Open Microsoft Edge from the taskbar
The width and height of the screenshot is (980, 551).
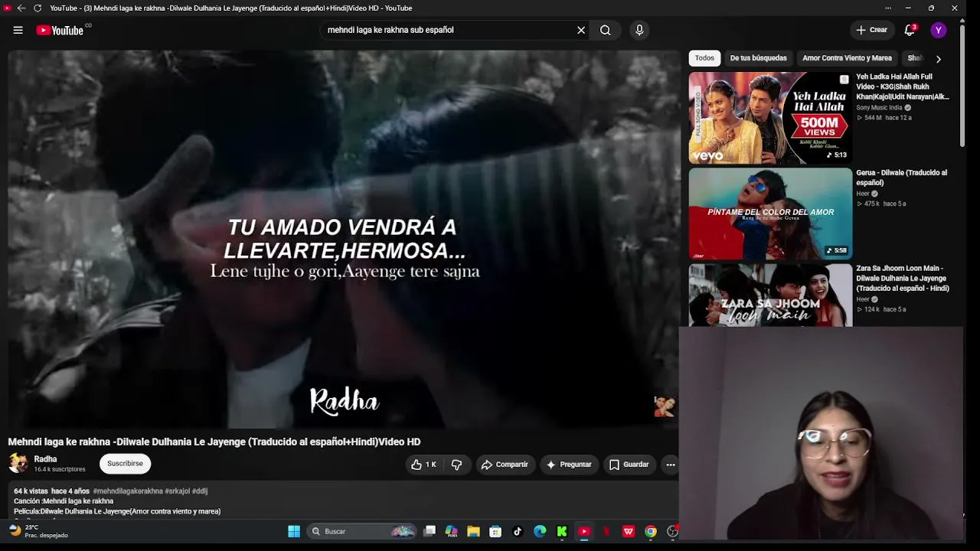[x=540, y=531]
